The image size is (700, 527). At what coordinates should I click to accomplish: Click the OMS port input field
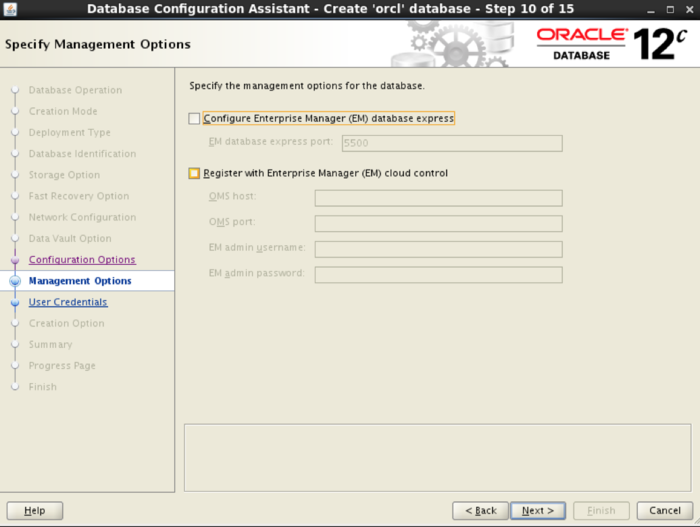coord(438,223)
